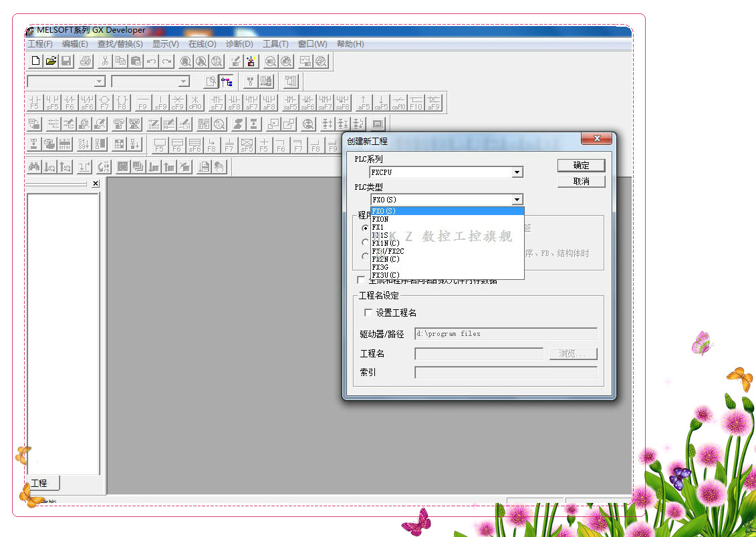Click the project tree view toggle icon
The image size is (756, 537).
(x=227, y=81)
